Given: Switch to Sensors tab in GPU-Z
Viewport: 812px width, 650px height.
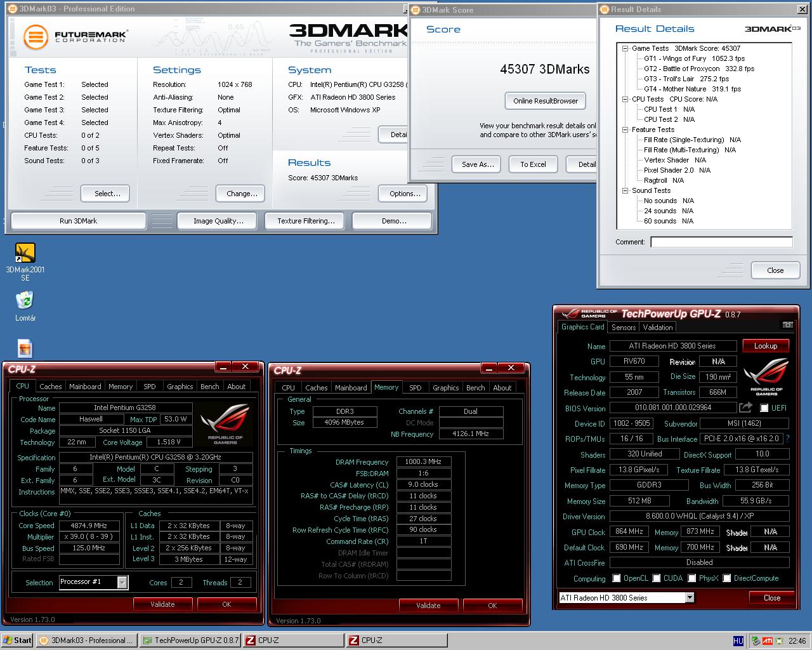Looking at the screenshot, I should 624,328.
